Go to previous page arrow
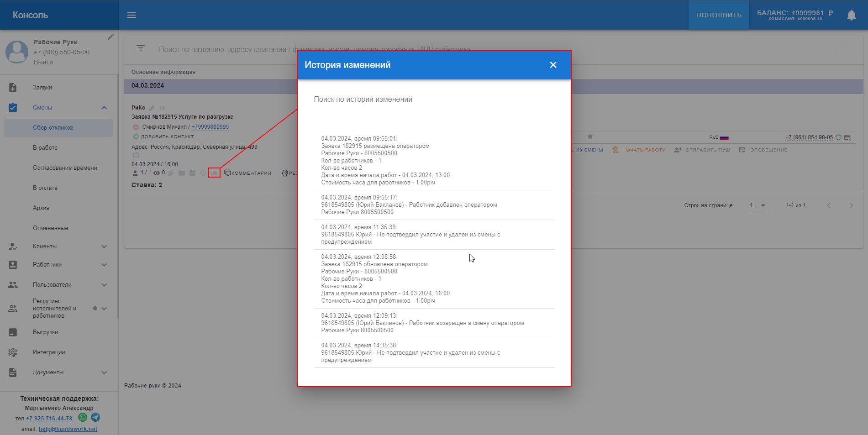This screenshot has height=435, width=868. pos(829,205)
